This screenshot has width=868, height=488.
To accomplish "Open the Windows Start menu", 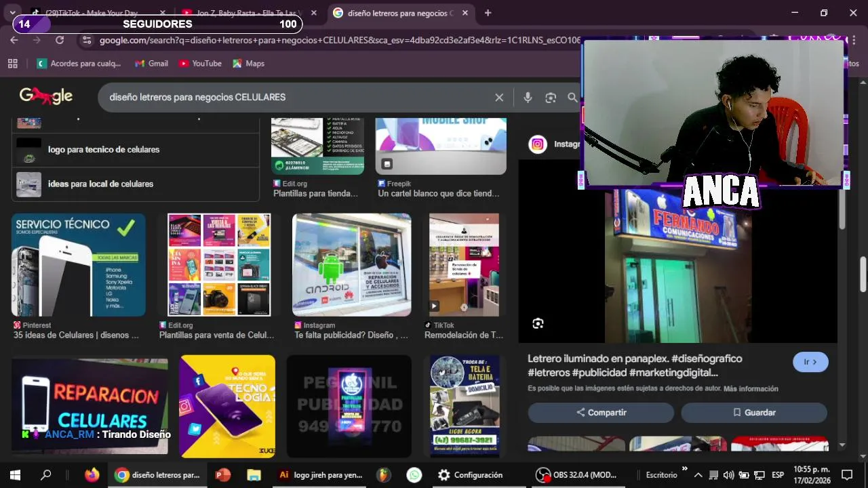I will 15,475.
